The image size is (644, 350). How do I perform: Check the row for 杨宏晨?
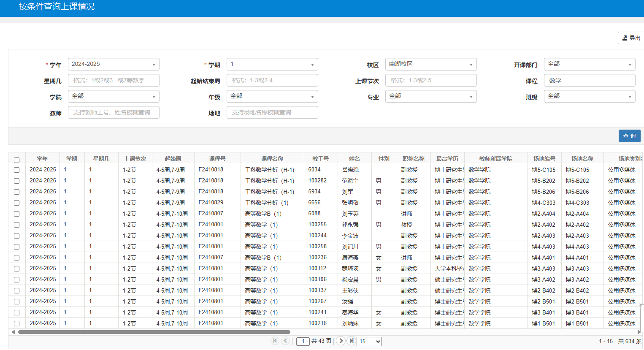16,279
